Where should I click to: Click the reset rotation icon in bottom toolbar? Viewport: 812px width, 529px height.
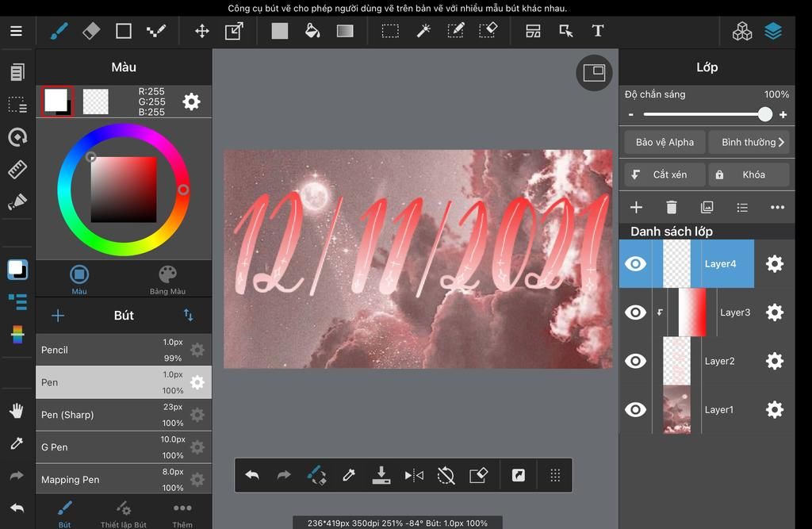coord(446,475)
